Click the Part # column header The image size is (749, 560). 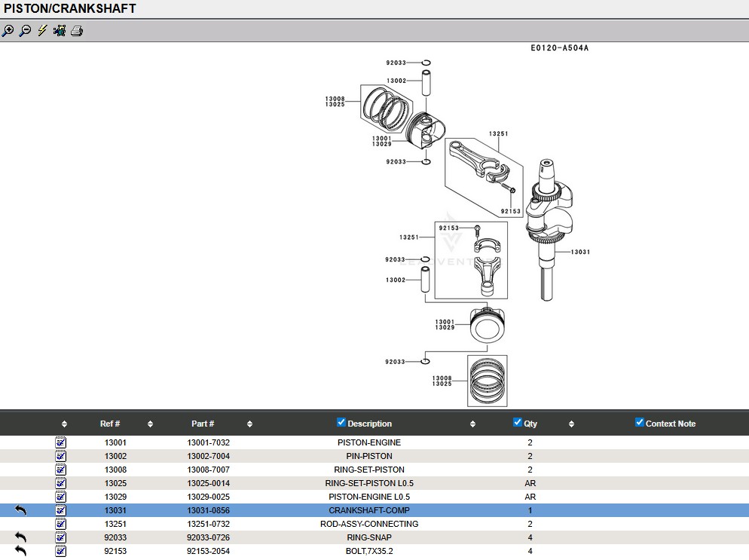pos(203,424)
